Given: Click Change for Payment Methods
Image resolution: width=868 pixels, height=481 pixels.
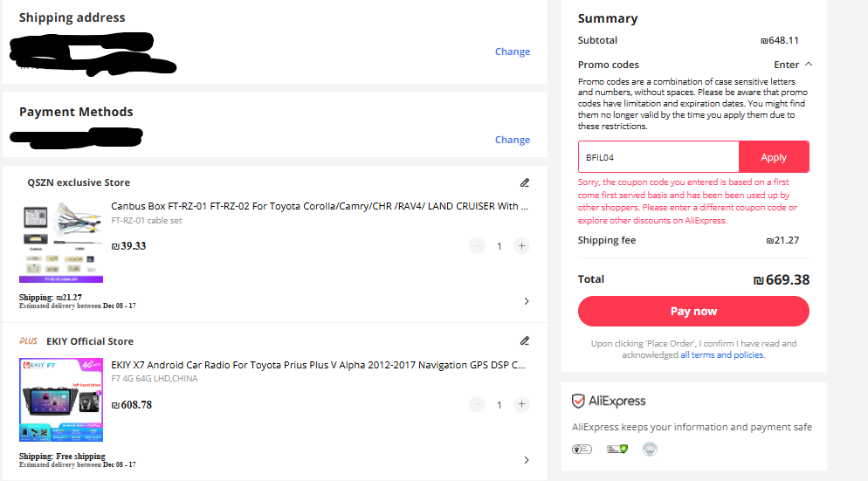Looking at the screenshot, I should click(512, 140).
